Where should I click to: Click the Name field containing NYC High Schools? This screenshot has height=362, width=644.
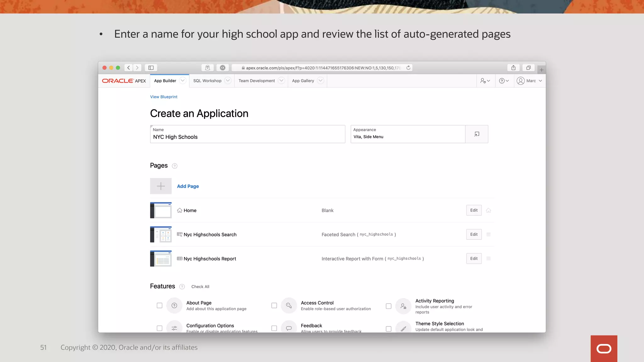coord(247,134)
